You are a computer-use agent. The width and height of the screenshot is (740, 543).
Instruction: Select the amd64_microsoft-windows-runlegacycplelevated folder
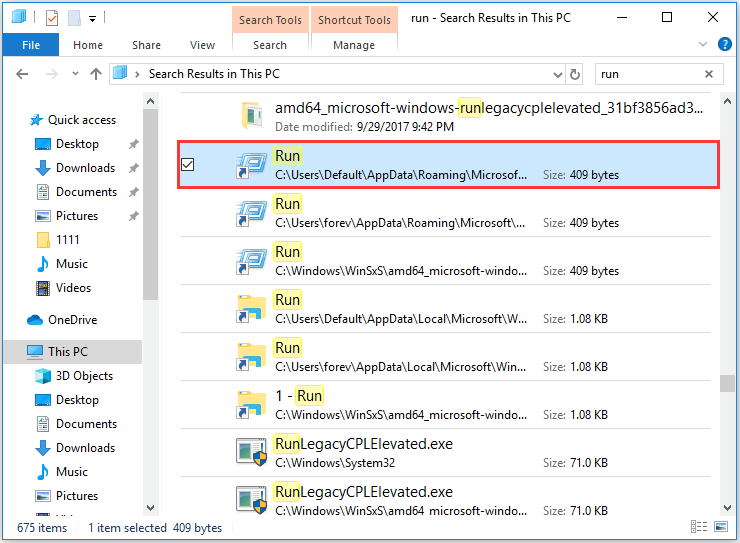[x=446, y=117]
